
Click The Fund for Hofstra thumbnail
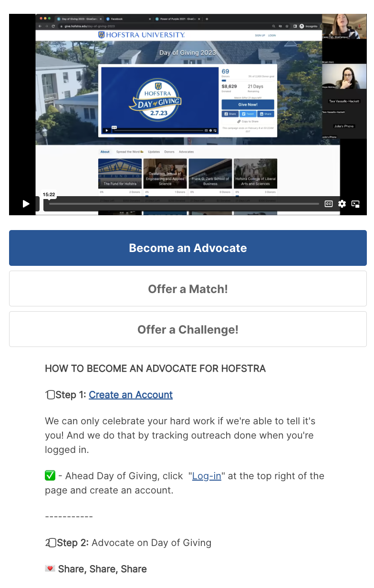coord(120,174)
